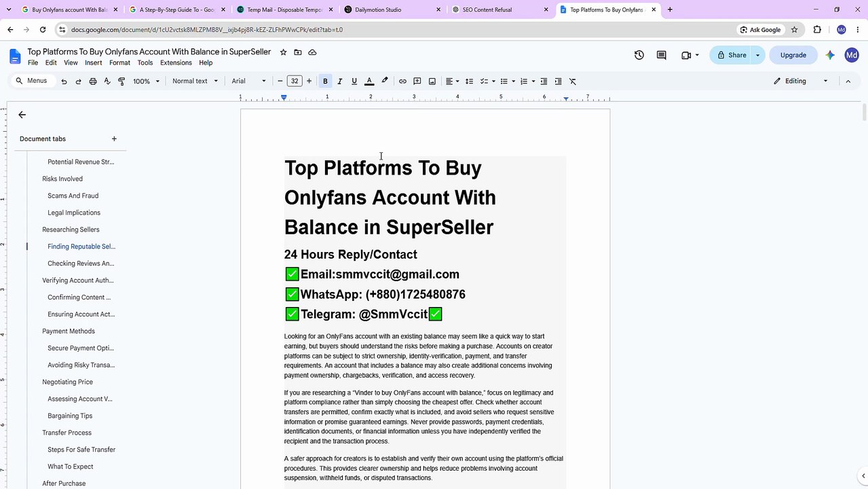Screen dimensions: 868x489
Task: Jump to Payment Methods outline item
Action: (x=69, y=331)
